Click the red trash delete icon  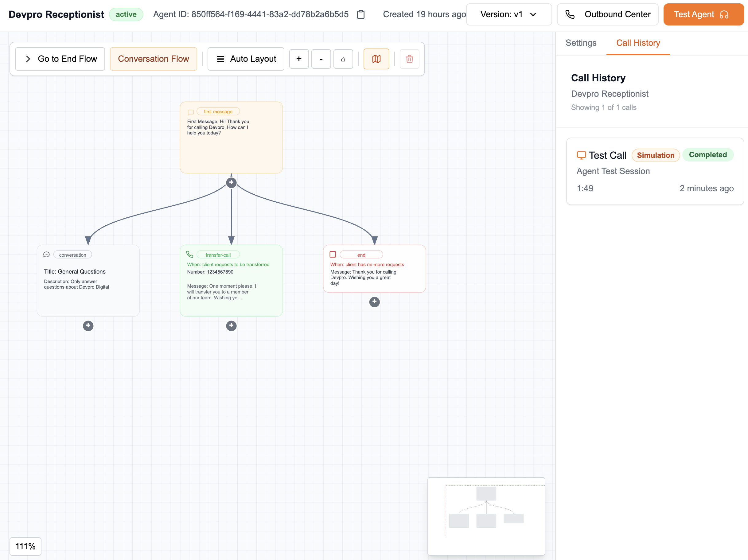(409, 59)
